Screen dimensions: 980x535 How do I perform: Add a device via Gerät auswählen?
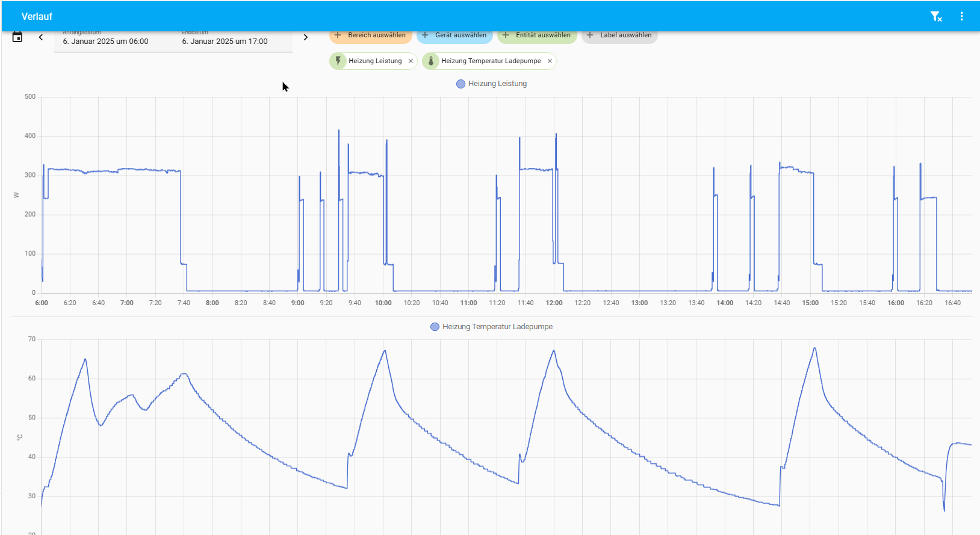[x=454, y=36]
